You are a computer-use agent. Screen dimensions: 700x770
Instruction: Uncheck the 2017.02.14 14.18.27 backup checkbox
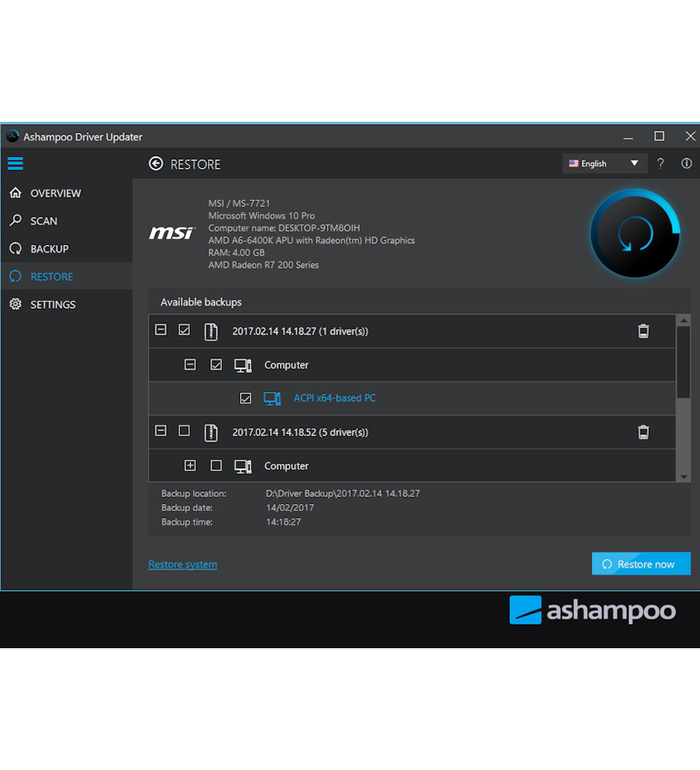(184, 330)
